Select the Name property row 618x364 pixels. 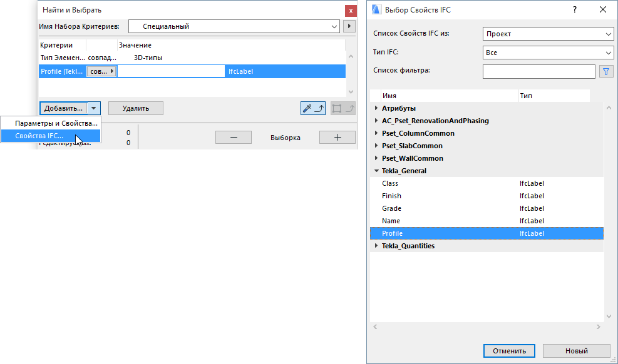[487, 221]
